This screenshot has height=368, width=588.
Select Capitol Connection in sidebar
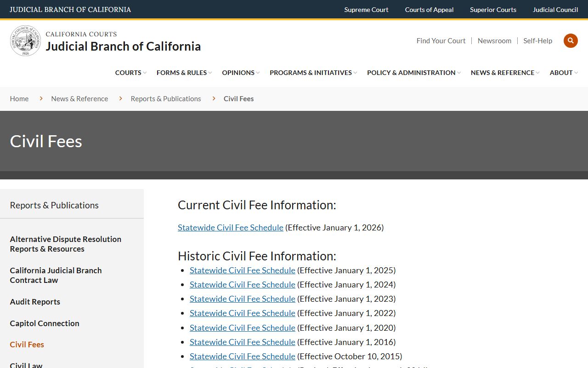(45, 323)
